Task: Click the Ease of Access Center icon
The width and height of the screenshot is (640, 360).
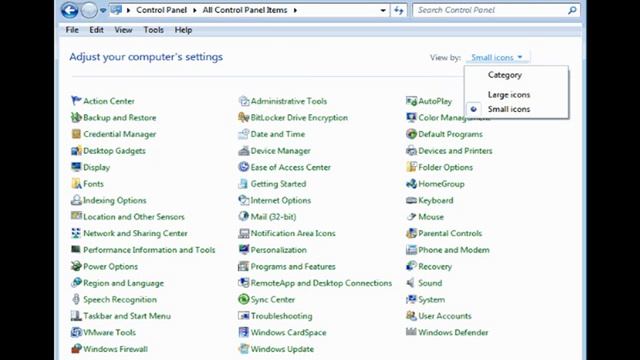Action: coord(244,167)
